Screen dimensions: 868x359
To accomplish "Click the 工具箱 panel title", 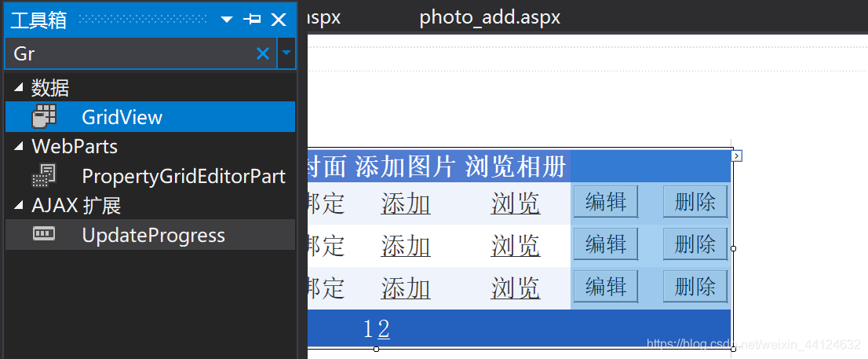I will [x=38, y=20].
